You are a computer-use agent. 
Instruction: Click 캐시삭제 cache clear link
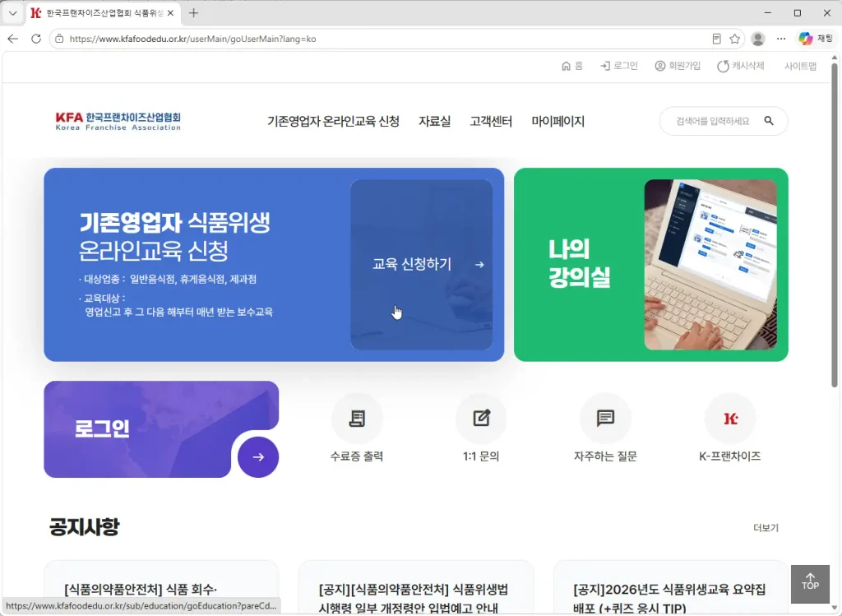pos(741,66)
